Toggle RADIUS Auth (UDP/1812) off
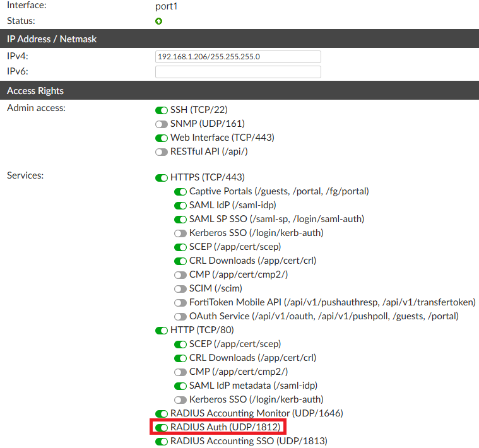The height and width of the screenshot is (448, 479). tap(162, 428)
